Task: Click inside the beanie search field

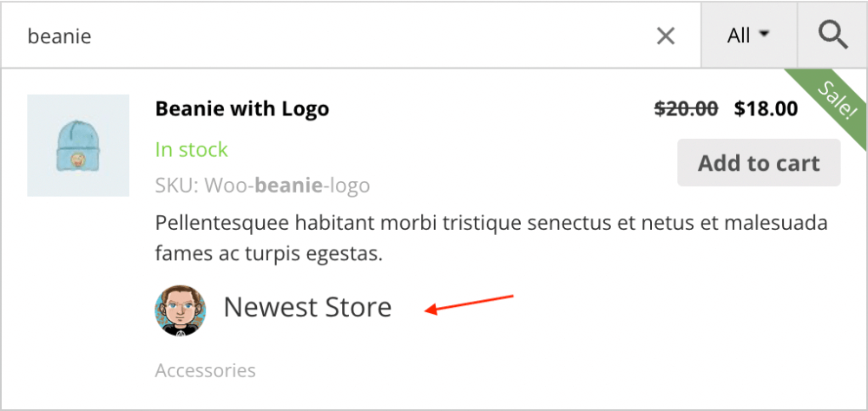Action: 347,36
